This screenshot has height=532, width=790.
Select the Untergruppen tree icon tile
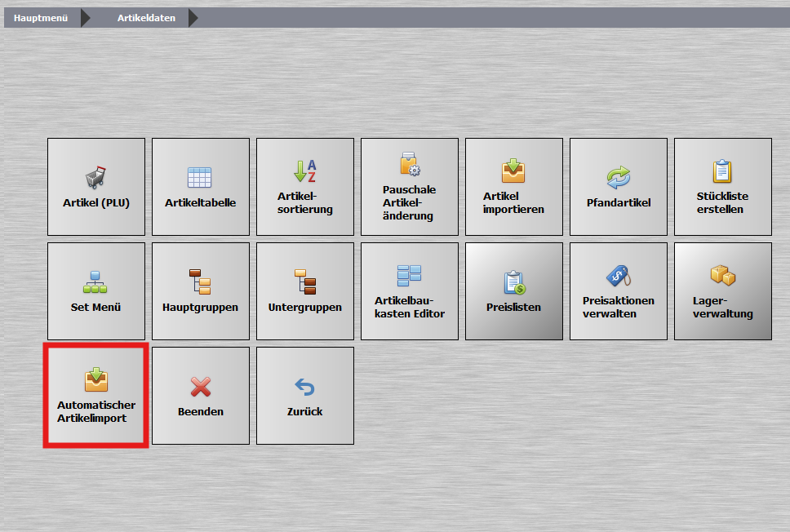coord(304,290)
